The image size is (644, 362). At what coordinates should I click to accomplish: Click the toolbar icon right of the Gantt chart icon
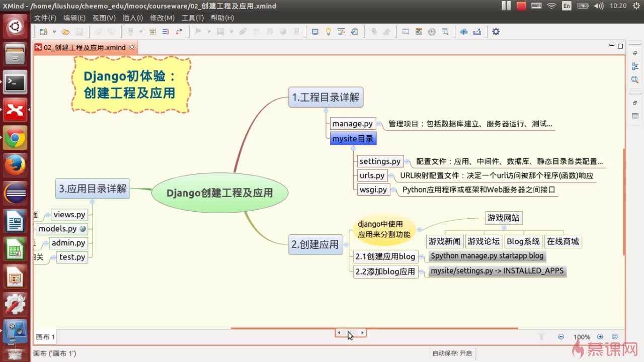point(355,32)
